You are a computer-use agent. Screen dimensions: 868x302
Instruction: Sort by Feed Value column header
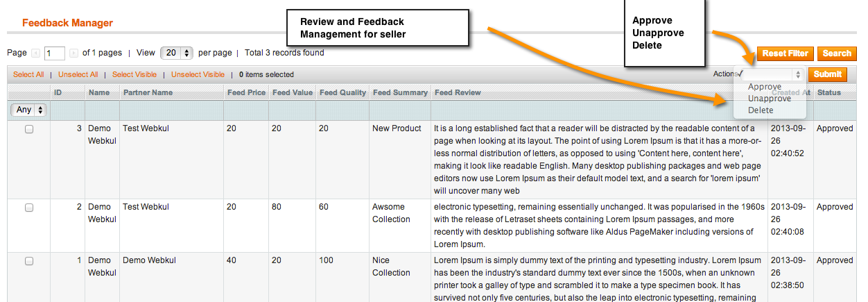click(x=293, y=92)
